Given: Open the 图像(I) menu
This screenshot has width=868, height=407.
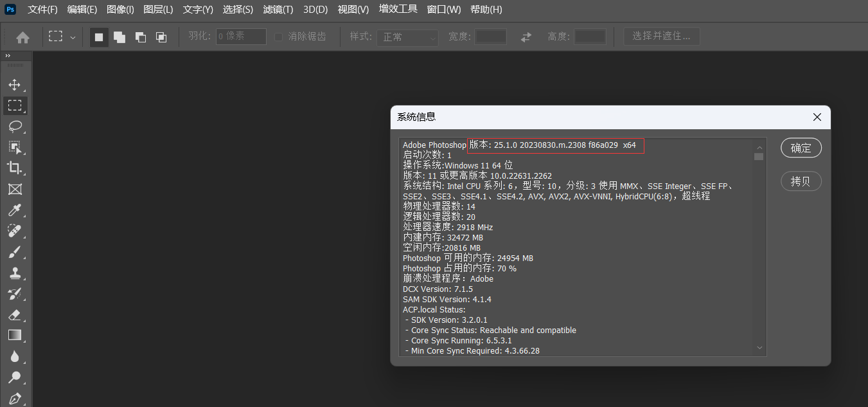Looking at the screenshot, I should click(120, 10).
